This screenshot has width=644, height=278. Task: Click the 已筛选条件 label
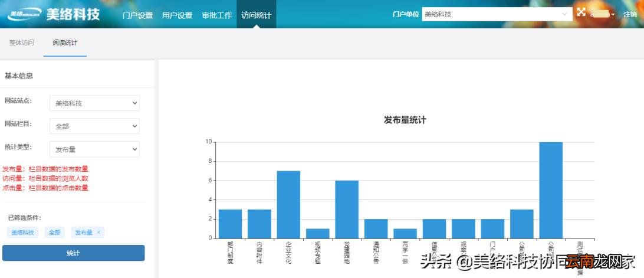(x=25, y=218)
